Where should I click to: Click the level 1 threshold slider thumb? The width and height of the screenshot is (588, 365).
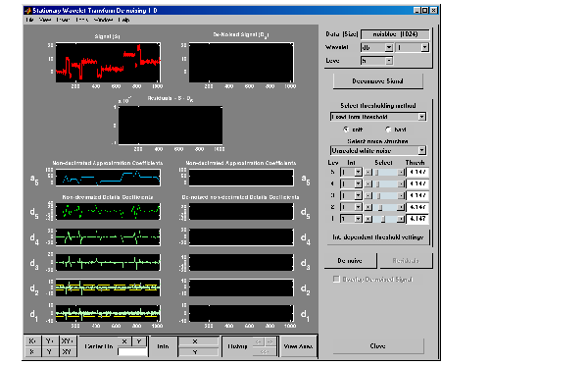pyautogui.click(x=383, y=219)
